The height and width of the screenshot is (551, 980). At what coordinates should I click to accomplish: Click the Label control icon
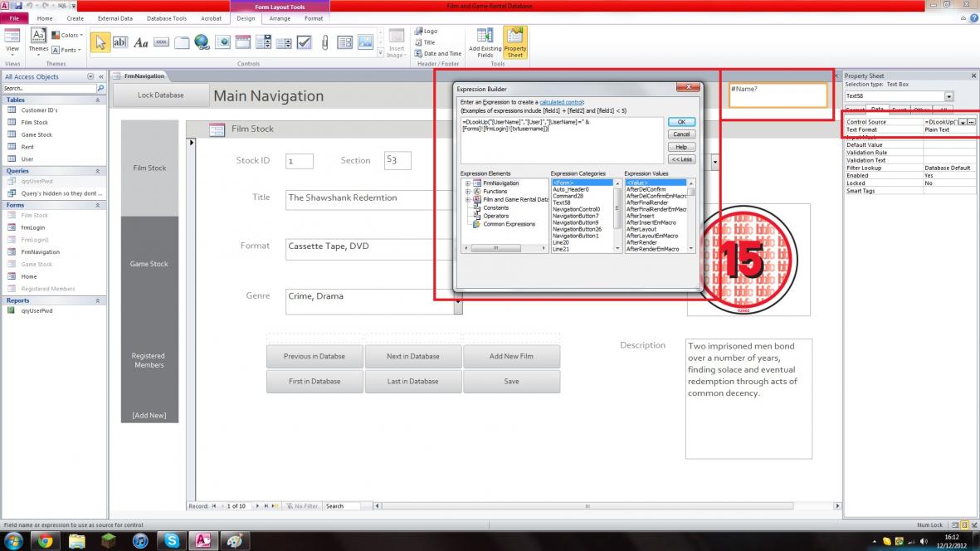[141, 42]
